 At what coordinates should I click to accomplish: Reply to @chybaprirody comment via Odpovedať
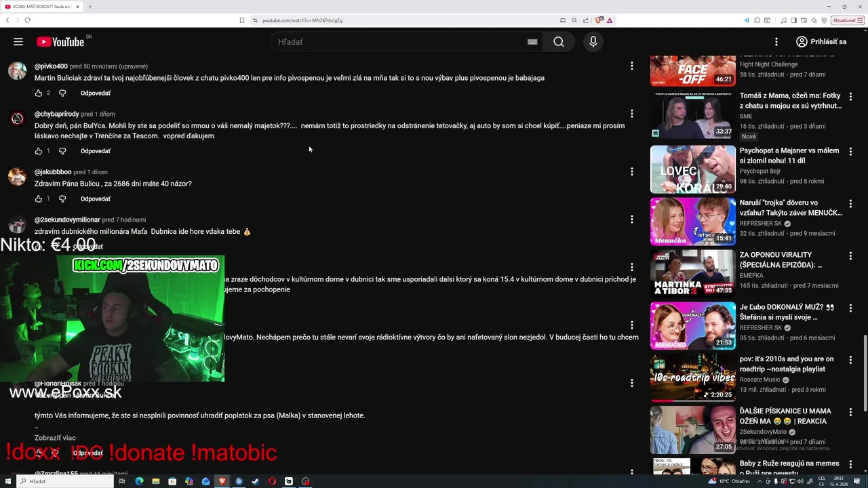pos(96,151)
